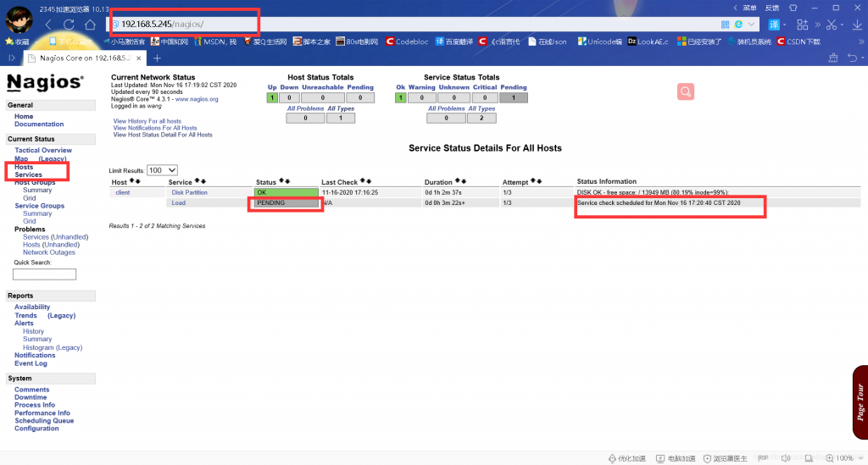This screenshot has width=868, height=465.
Task: Click the Service Pending count box
Action: click(x=513, y=98)
